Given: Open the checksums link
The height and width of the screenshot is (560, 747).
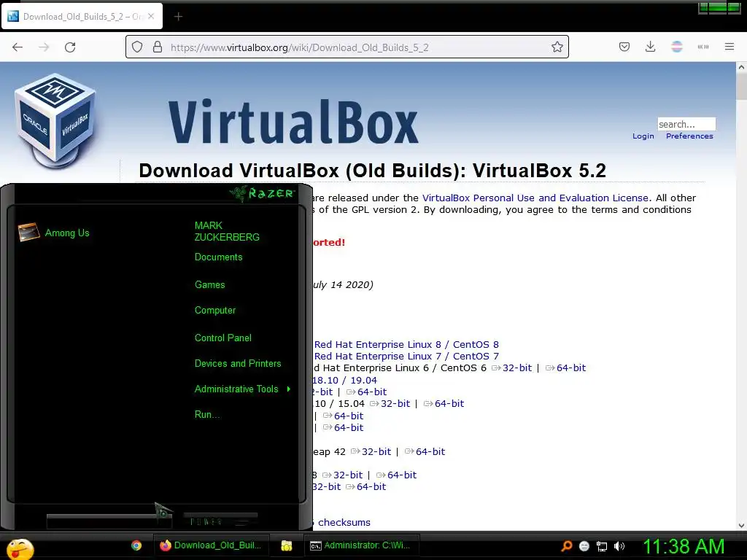Looking at the screenshot, I should 344,522.
